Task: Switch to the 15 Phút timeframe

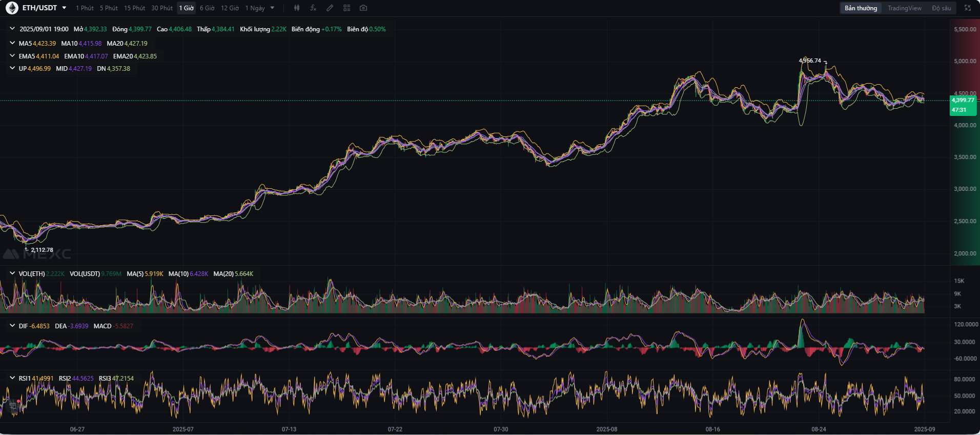Action: 134,8
